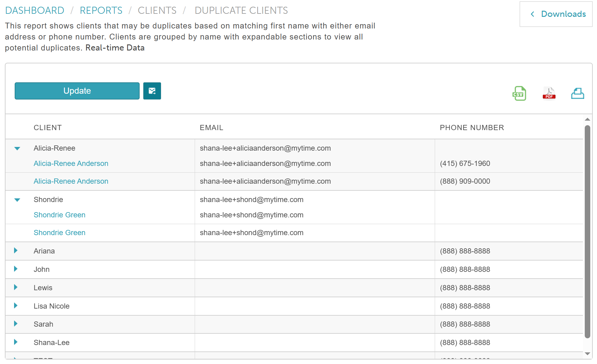The height and width of the screenshot is (364, 597).
Task: Expand the Lewis duplicate group
Action: coord(16,287)
